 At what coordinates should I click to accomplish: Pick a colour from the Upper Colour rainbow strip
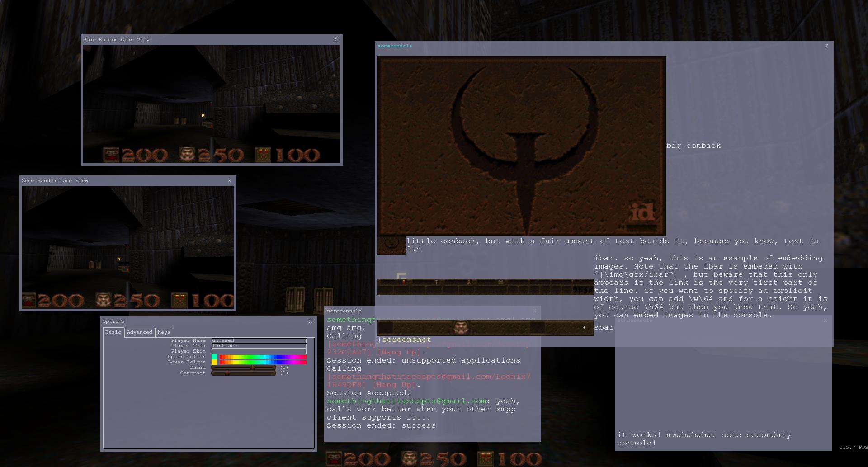click(x=263, y=357)
